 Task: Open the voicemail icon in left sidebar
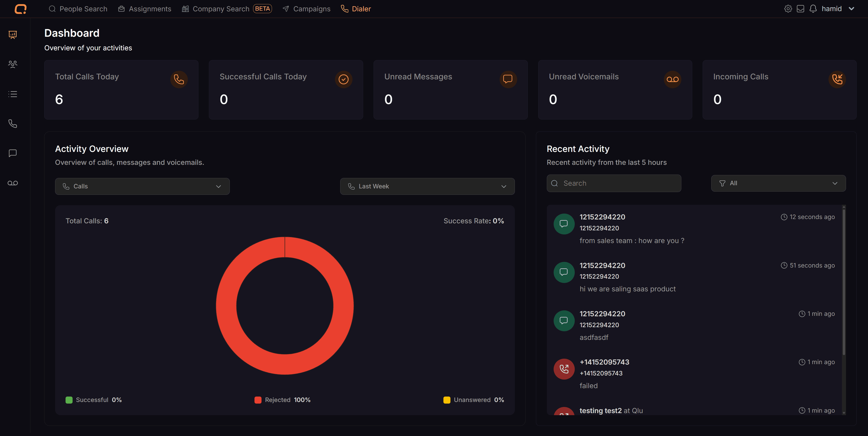pyautogui.click(x=12, y=183)
